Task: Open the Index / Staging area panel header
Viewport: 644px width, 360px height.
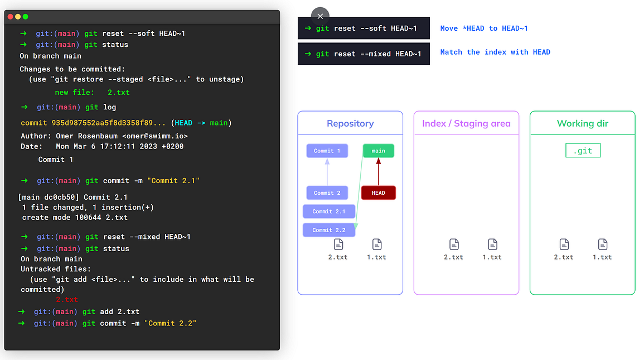Action: point(466,123)
